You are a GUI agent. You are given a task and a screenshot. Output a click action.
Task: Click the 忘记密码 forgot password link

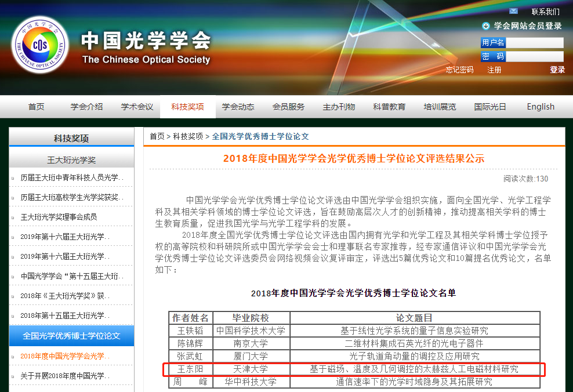[459, 70]
